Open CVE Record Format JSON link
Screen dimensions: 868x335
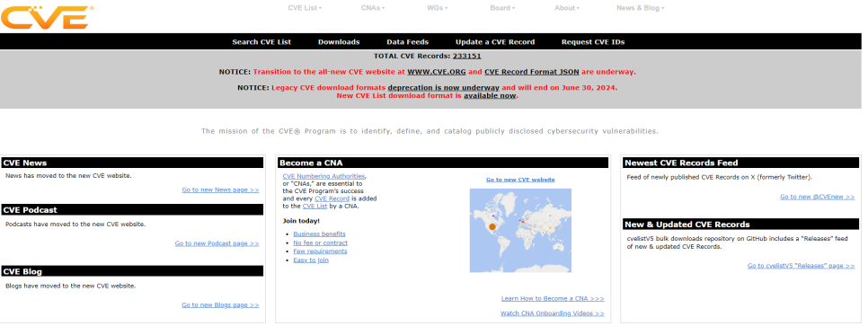[x=531, y=72]
